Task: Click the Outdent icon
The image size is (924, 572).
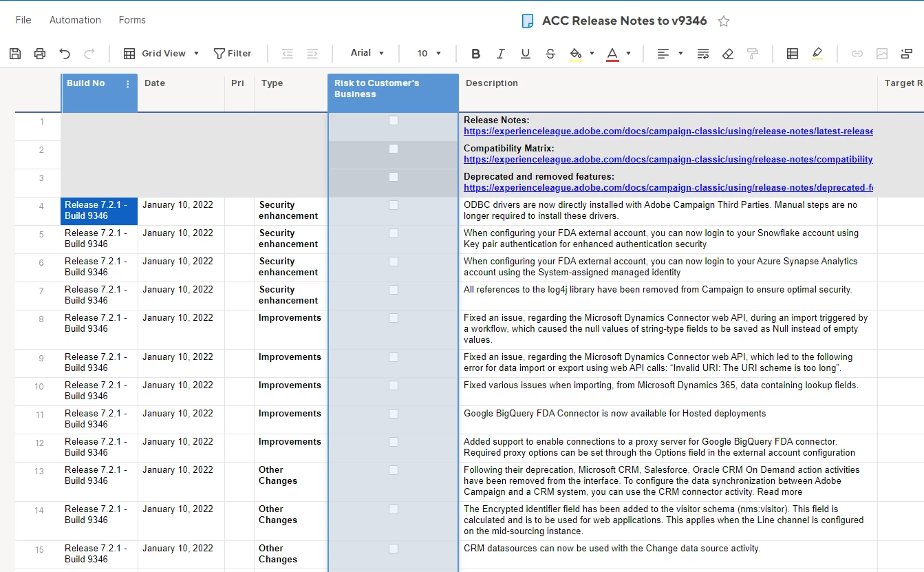Action: click(288, 54)
